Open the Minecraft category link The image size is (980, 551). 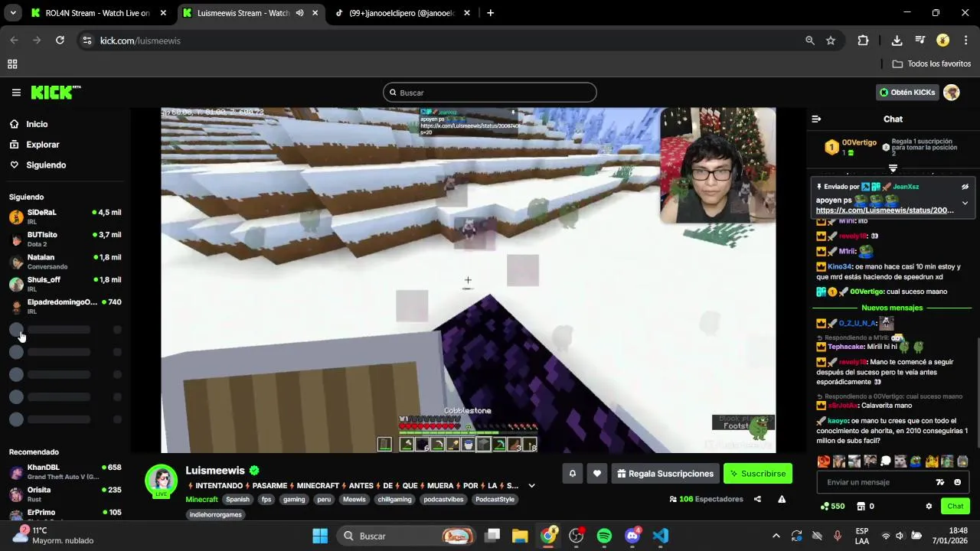pos(201,500)
